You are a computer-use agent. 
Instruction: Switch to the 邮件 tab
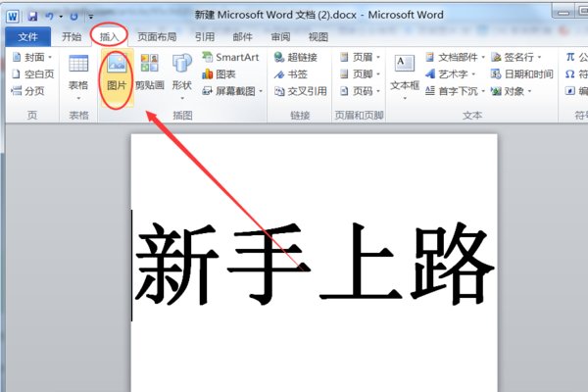click(x=242, y=37)
